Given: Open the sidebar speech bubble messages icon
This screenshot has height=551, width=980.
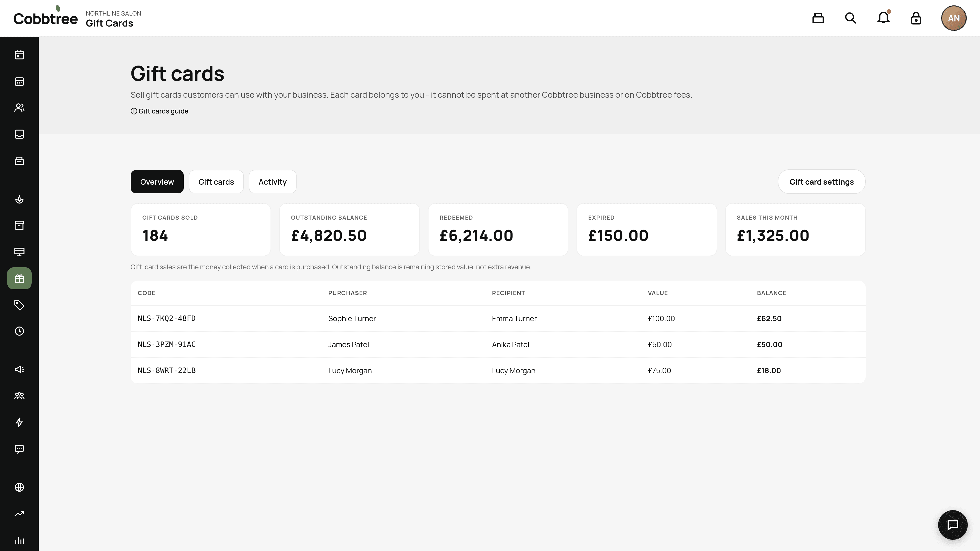Looking at the screenshot, I should point(19,449).
